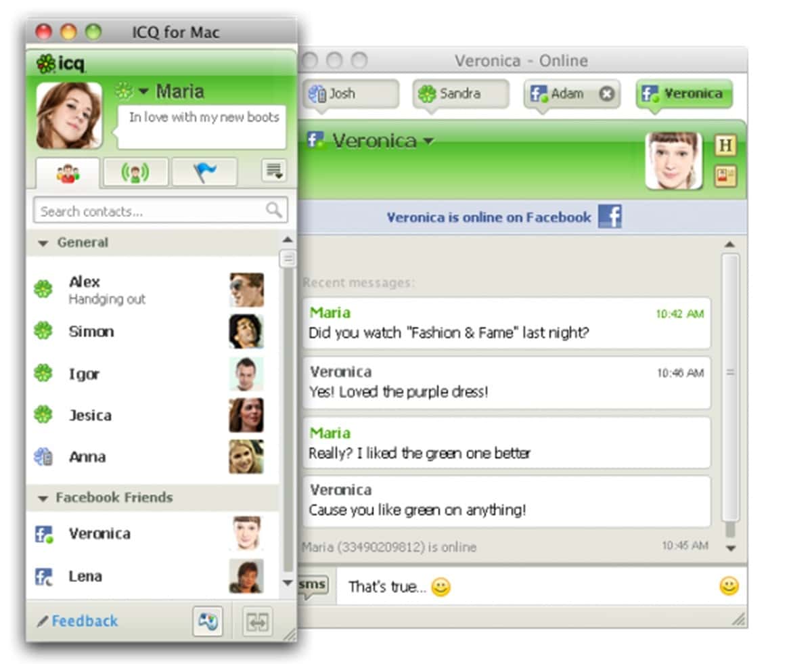Click Simon's avatar picture
The height and width of the screenshot is (664, 812).
click(x=246, y=332)
